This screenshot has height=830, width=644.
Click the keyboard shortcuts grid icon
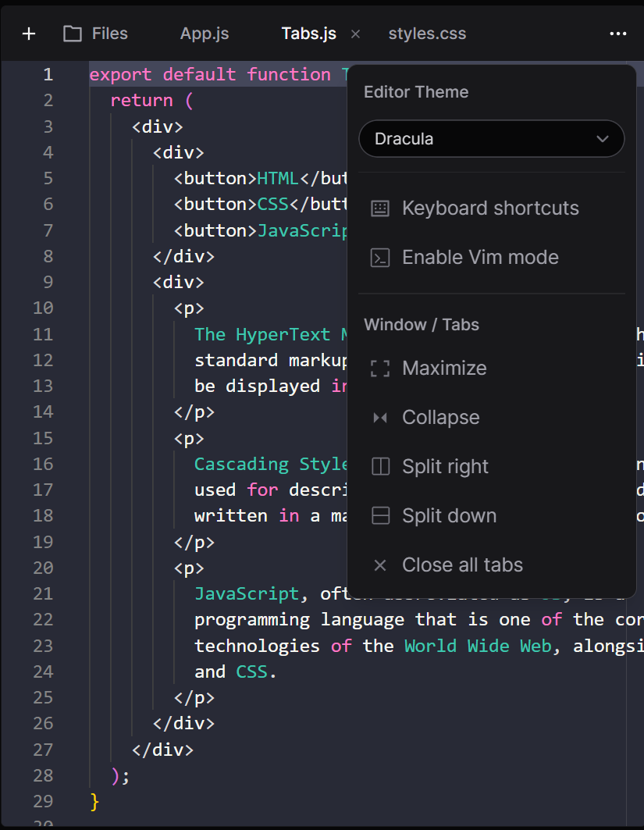tap(379, 208)
